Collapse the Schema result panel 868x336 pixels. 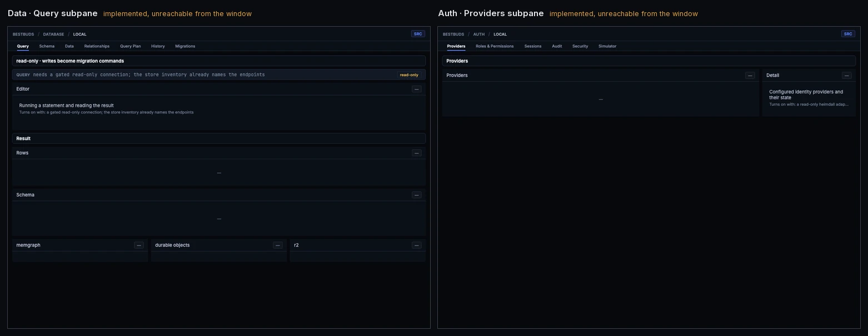point(417,195)
